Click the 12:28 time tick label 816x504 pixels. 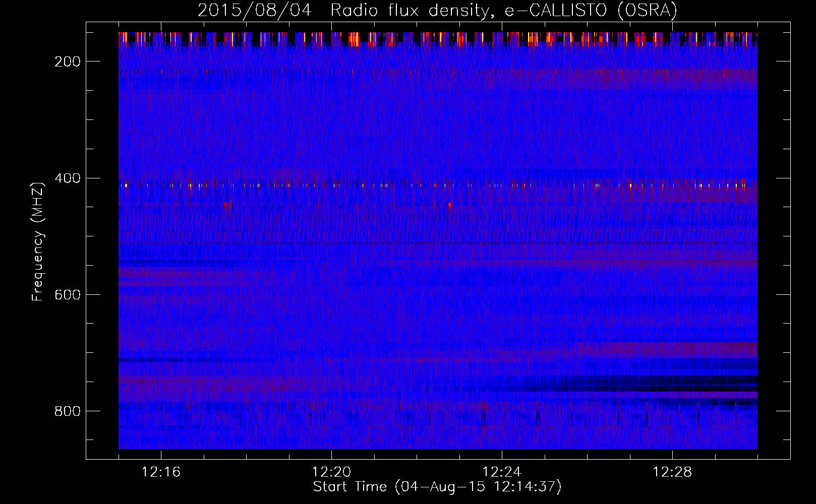click(x=672, y=472)
